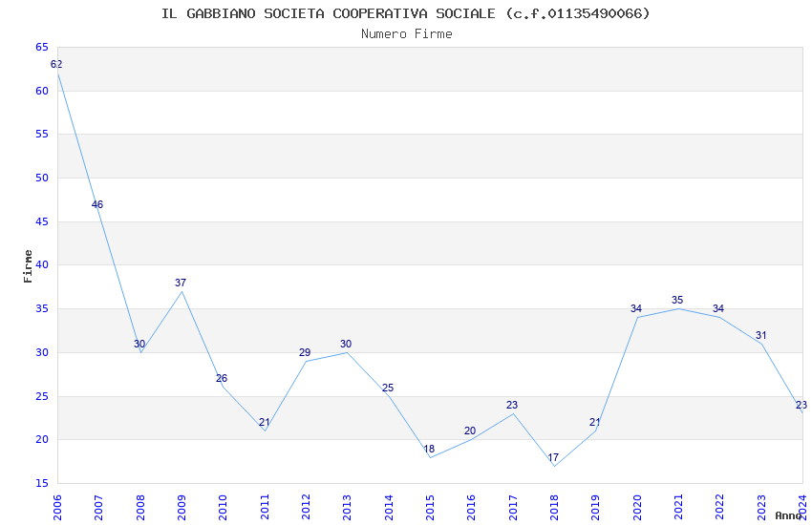Select the 17 lowest data point label
This screenshot has width=812, height=525.
click(553, 458)
